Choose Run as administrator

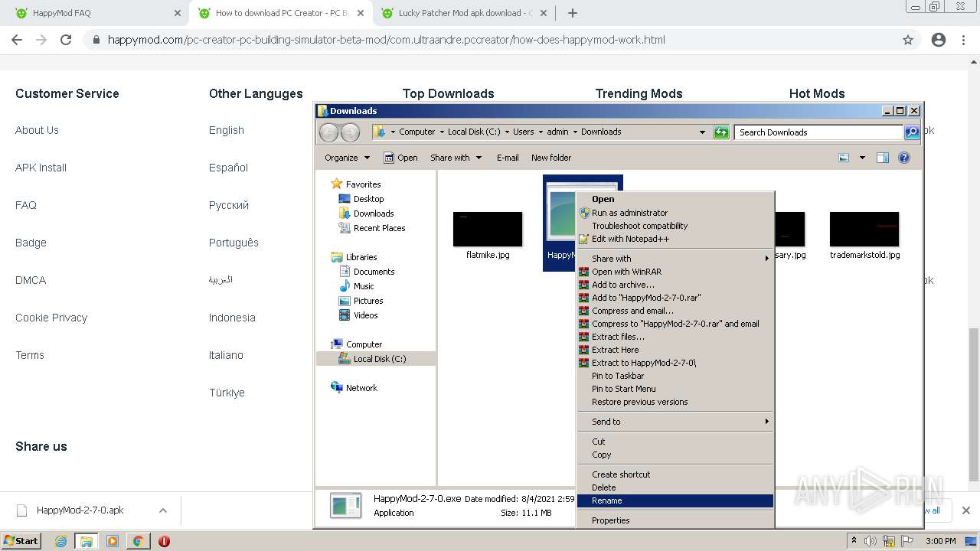tap(675, 213)
